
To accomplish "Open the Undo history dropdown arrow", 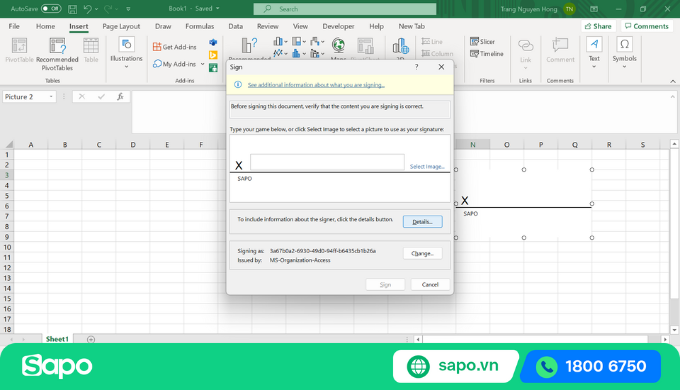I will pos(96,9).
